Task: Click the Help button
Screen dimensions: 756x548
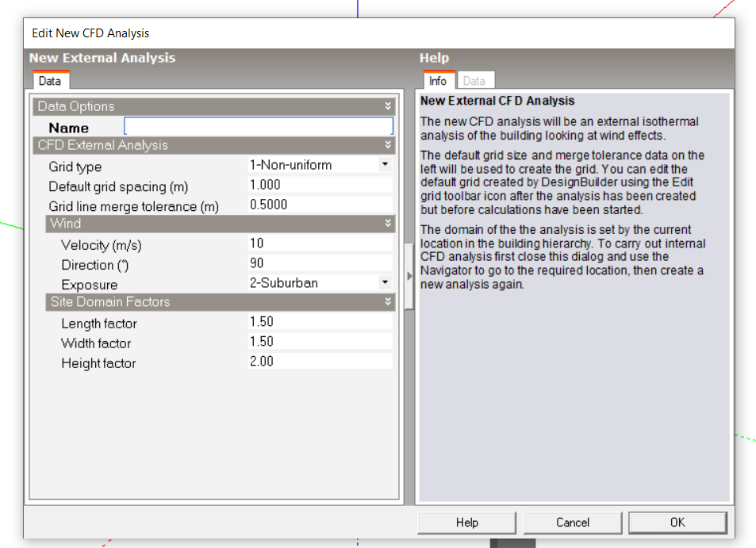Action: (466, 523)
